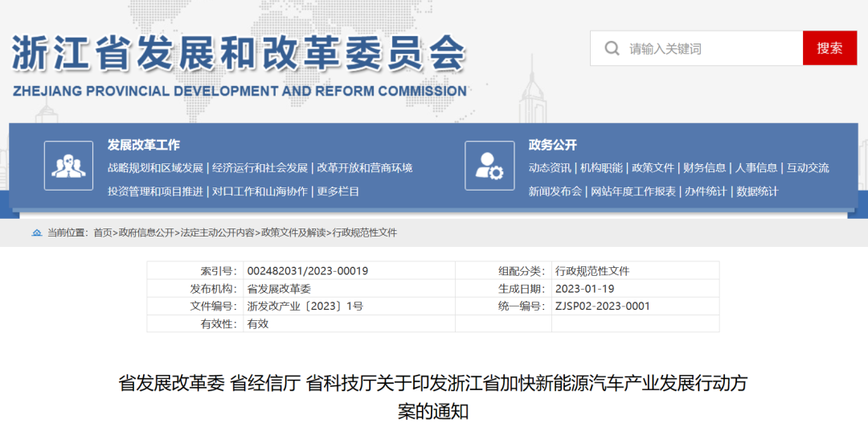
Task: Type in the 请输入关键词 search field
Action: (711, 48)
